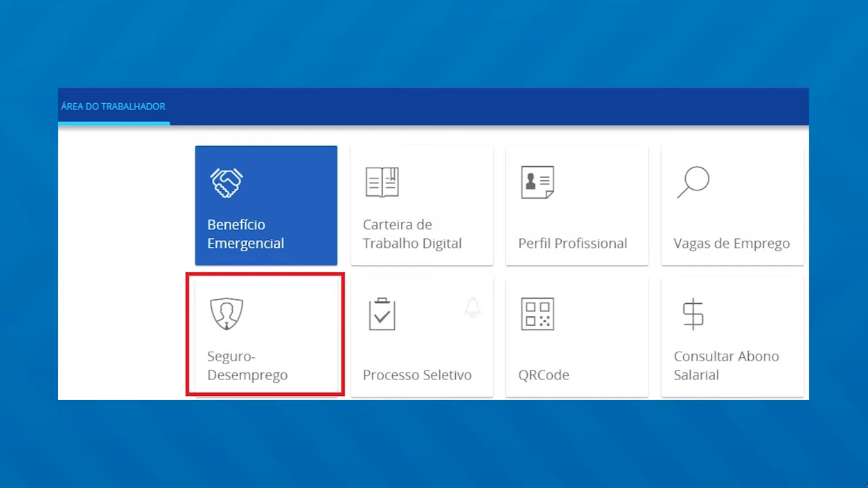Open the Perfil Profissional text label

(572, 244)
